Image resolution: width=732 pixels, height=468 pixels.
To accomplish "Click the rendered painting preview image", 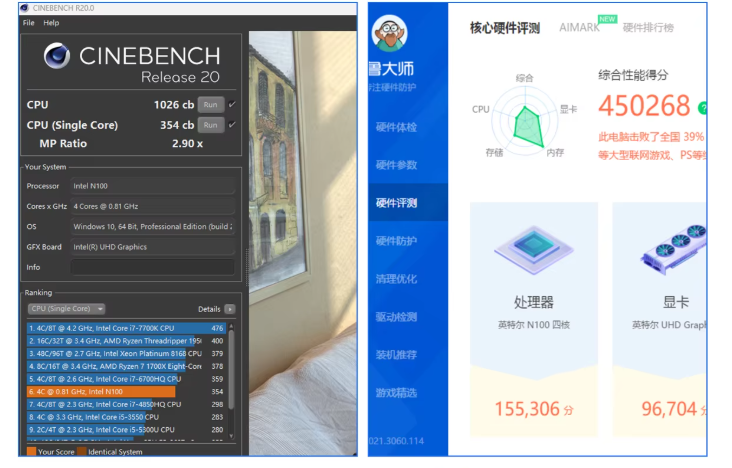I will (303, 243).
